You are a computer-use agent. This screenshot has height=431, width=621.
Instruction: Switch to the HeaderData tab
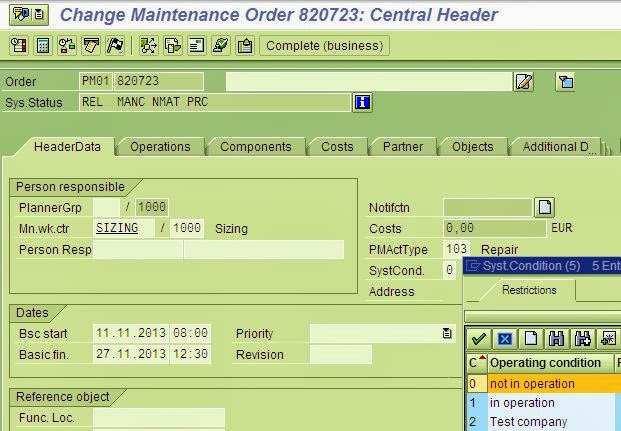click(67, 147)
